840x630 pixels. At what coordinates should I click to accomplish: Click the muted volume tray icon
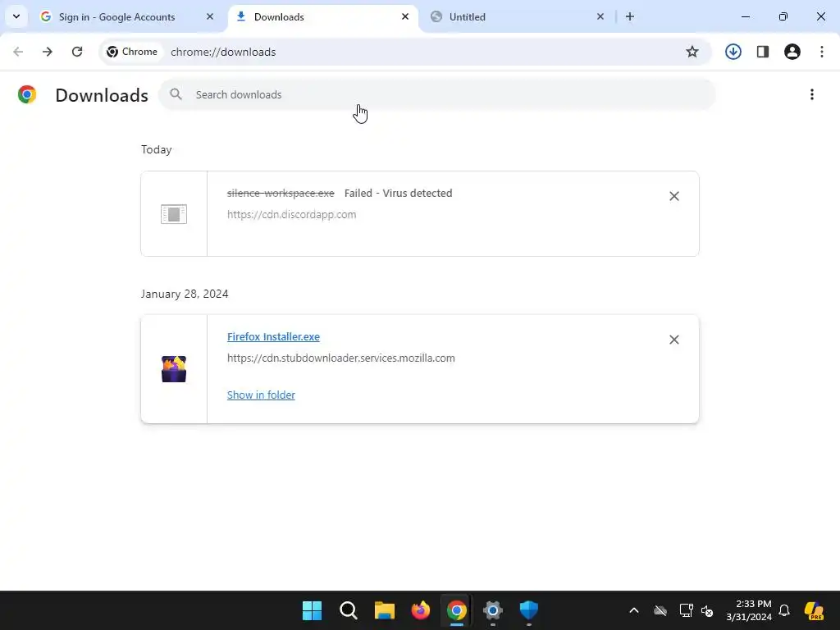pyautogui.click(x=707, y=610)
